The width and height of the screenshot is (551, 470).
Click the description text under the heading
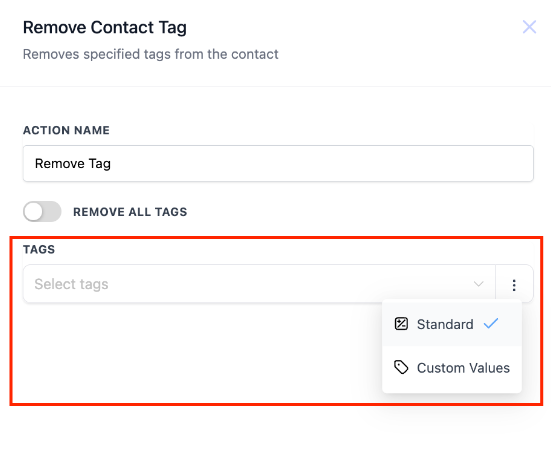click(150, 54)
